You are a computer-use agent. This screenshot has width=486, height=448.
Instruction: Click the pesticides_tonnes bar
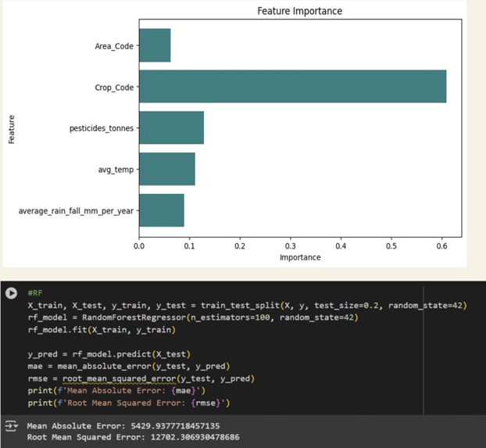[x=171, y=127]
